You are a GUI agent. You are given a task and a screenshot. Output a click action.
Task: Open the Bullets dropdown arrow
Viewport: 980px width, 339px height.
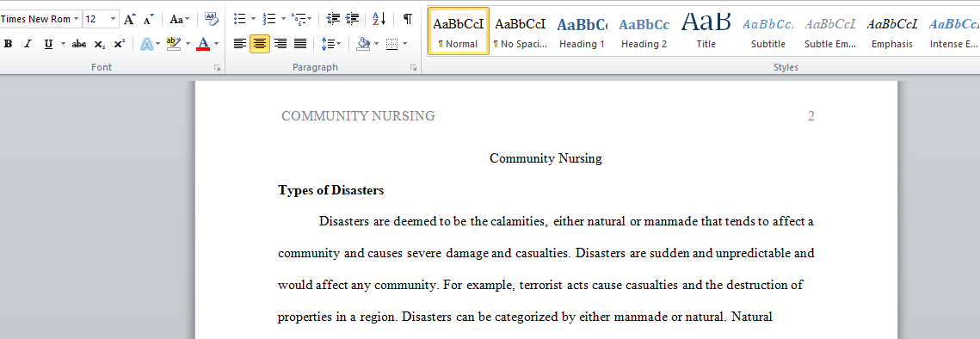tap(253, 19)
